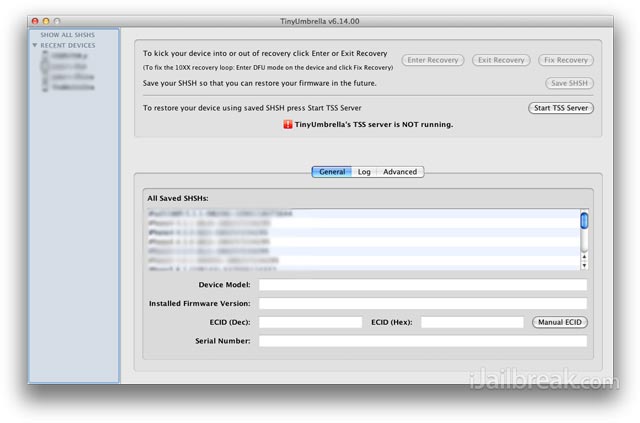Image resolution: width=640 pixels, height=423 pixels.
Task: Open the Manual ECID button
Action: click(x=560, y=322)
